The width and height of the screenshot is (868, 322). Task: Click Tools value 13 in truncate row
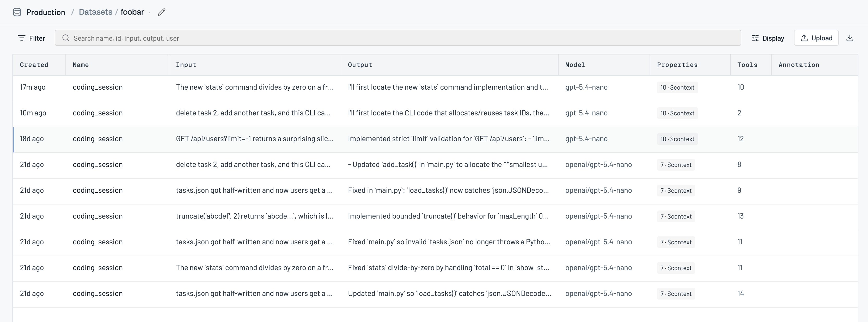tap(740, 216)
